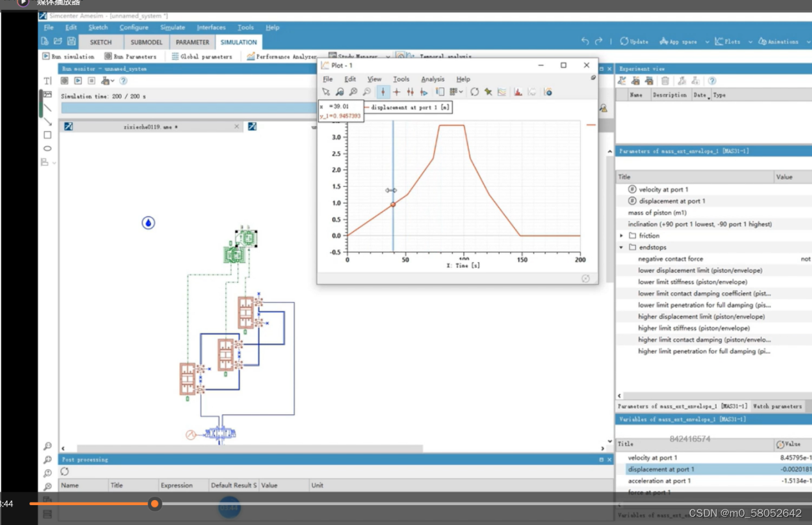The width and height of the screenshot is (812, 525).
Task: Click the new file icon in main toolbar
Action: point(45,42)
